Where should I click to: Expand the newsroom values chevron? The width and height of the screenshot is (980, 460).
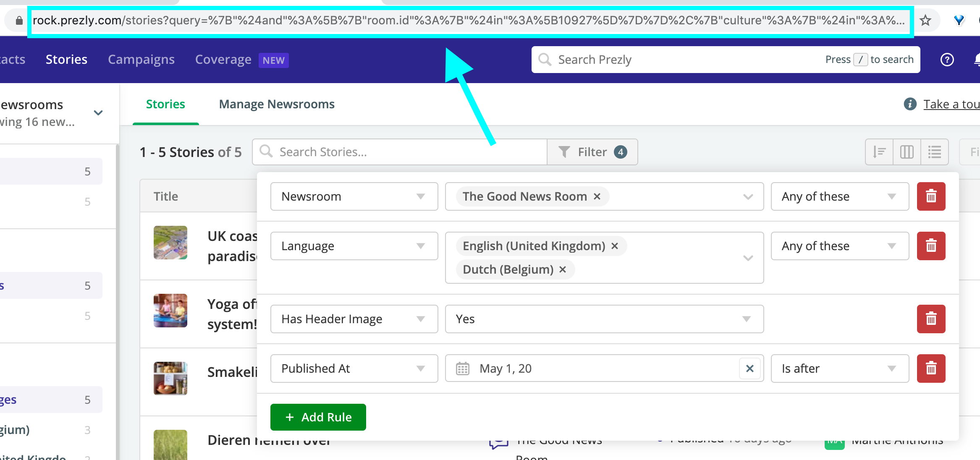748,196
